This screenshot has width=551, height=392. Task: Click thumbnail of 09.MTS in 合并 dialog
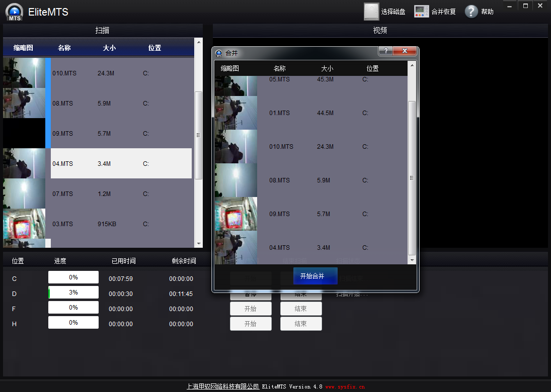point(236,214)
